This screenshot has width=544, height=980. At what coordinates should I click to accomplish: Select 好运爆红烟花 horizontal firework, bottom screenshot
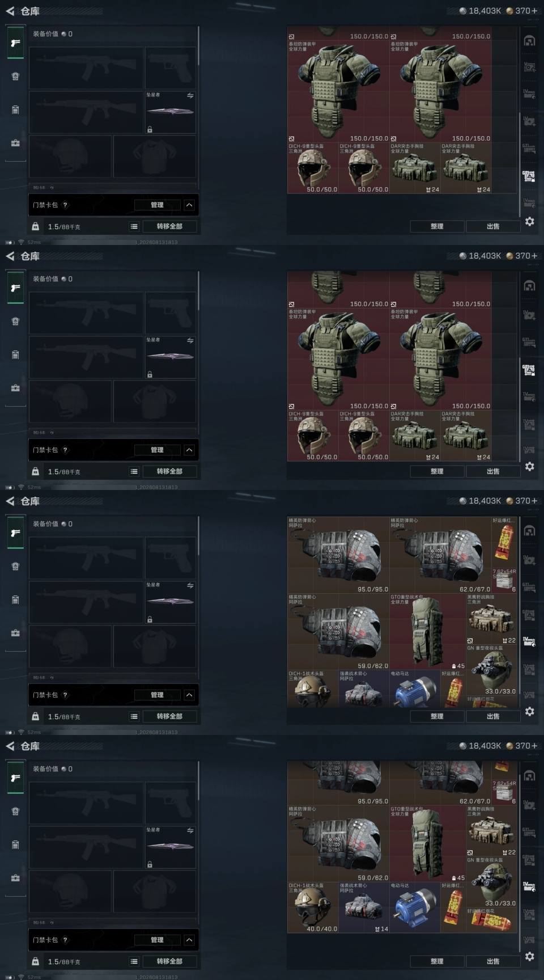tap(492, 920)
